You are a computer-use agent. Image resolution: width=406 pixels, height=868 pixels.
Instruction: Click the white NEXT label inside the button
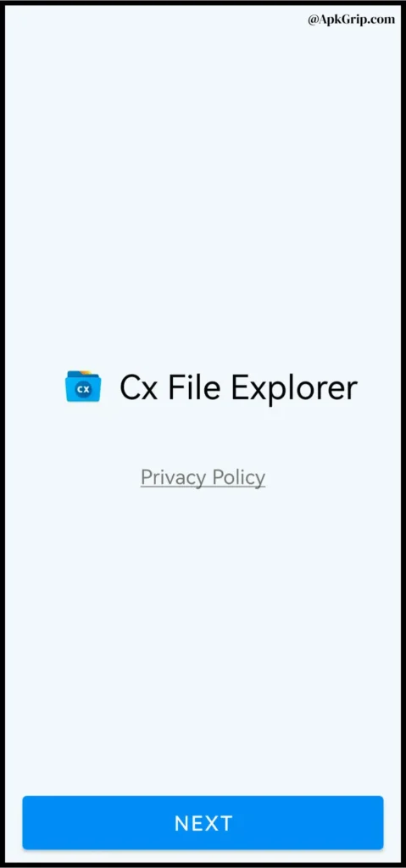pos(203,823)
